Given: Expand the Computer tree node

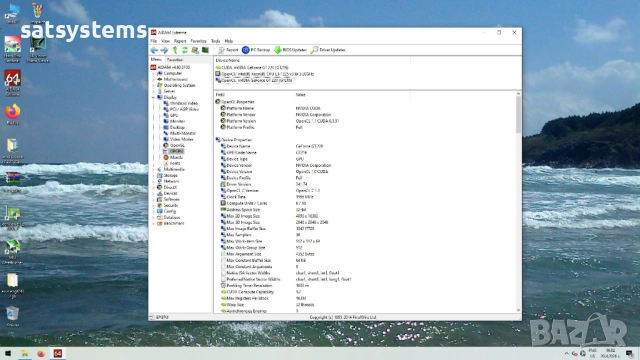Looking at the screenshot, I should pos(153,73).
